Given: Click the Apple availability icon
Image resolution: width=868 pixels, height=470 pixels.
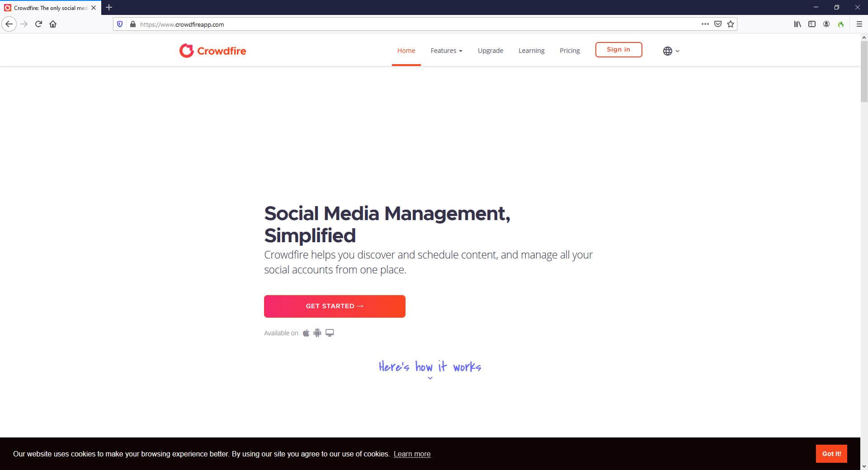Looking at the screenshot, I should click(306, 333).
